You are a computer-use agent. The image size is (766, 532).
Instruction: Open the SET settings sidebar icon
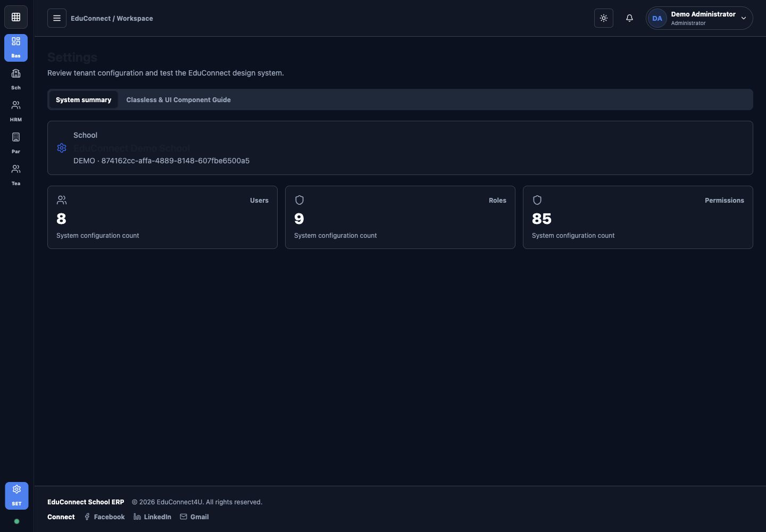tap(16, 496)
